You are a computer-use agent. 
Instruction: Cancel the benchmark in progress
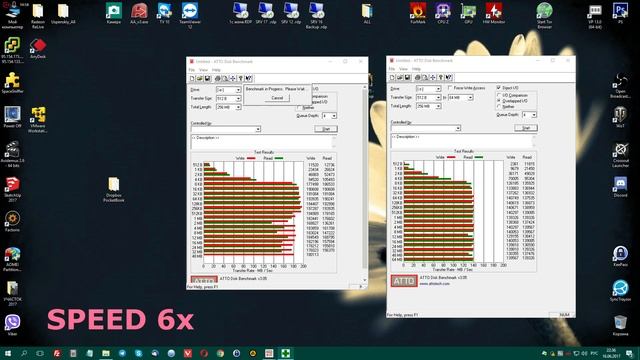(x=277, y=98)
